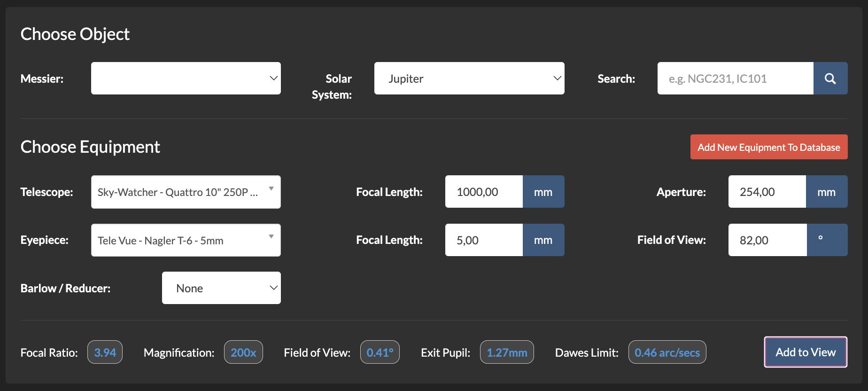Image resolution: width=868 pixels, height=391 pixels.
Task: Focus the Search object input field
Action: [736, 78]
